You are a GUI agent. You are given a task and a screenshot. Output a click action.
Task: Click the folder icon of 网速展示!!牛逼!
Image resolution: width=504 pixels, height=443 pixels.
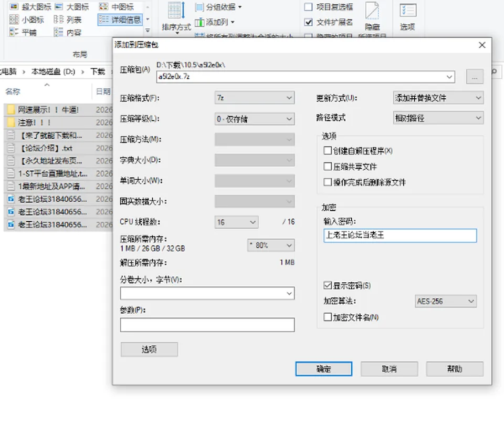coord(11,110)
